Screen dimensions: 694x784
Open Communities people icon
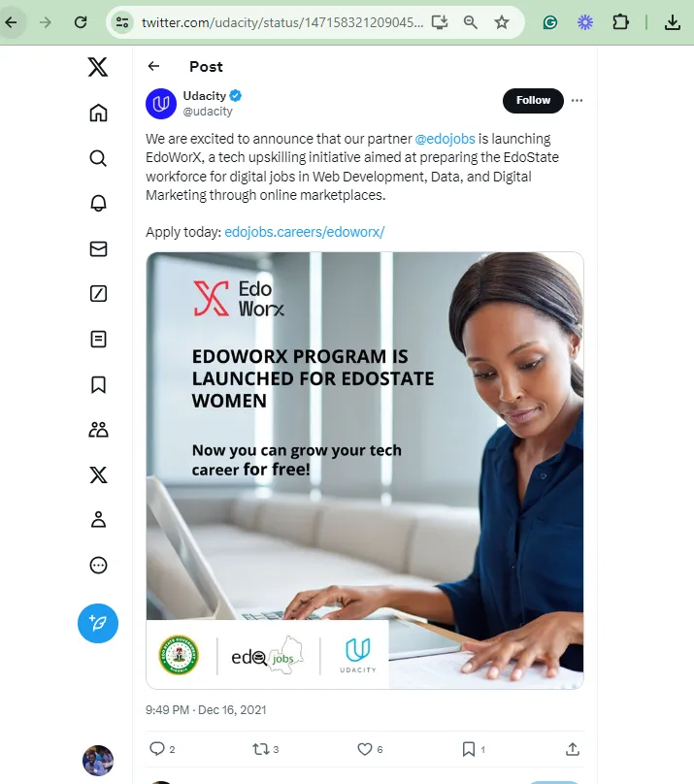[x=98, y=430]
